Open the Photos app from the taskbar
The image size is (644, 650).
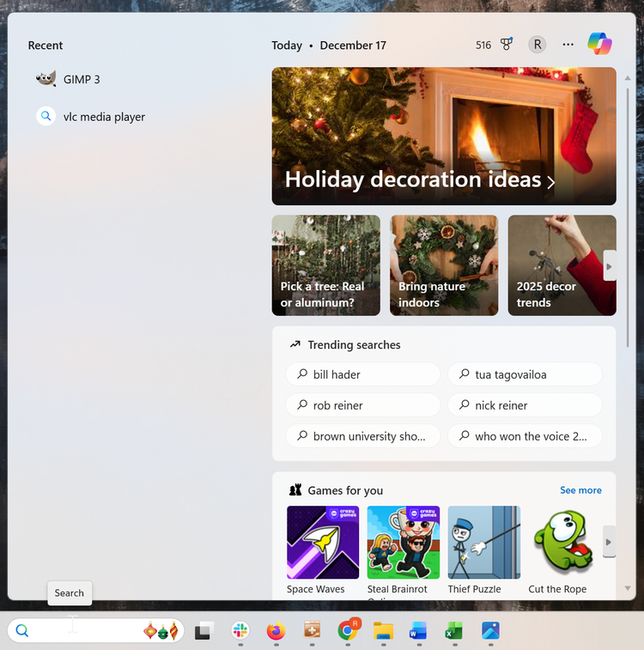tap(490, 630)
